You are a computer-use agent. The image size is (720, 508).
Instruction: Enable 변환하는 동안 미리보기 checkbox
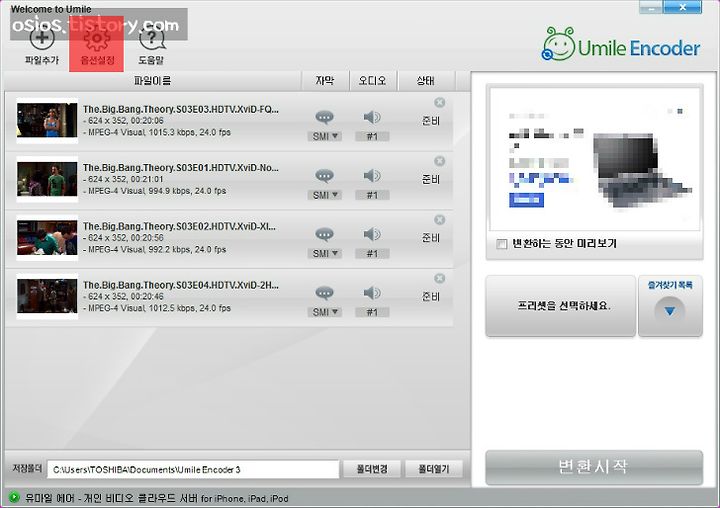coord(501,244)
